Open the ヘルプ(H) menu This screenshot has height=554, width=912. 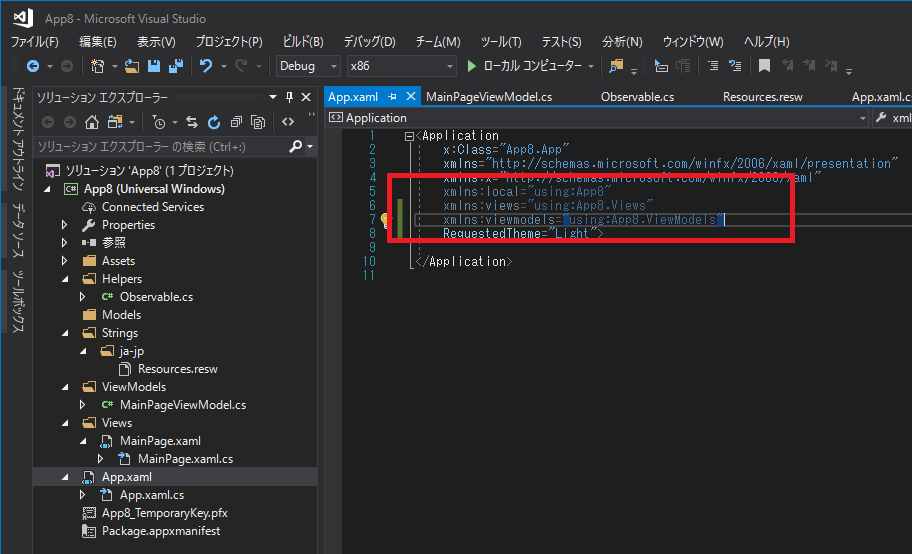tap(767, 42)
